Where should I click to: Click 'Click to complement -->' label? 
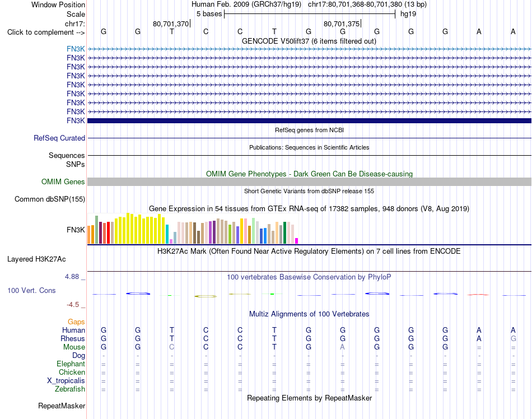tap(46, 32)
